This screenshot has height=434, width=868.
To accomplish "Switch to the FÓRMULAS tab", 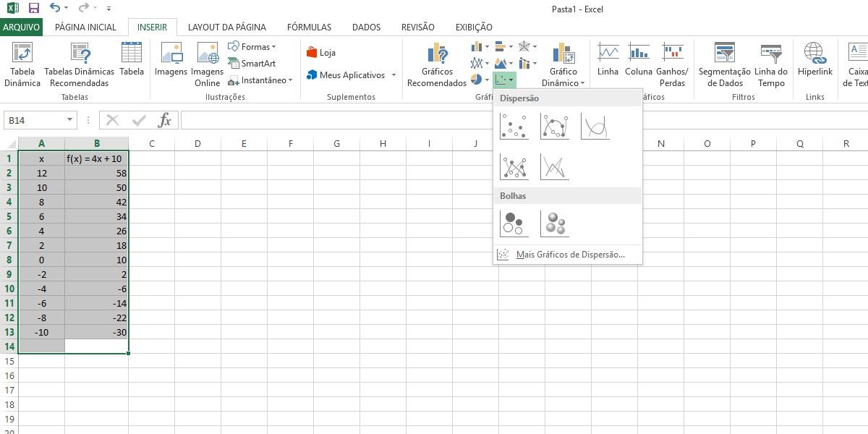I will 309,27.
